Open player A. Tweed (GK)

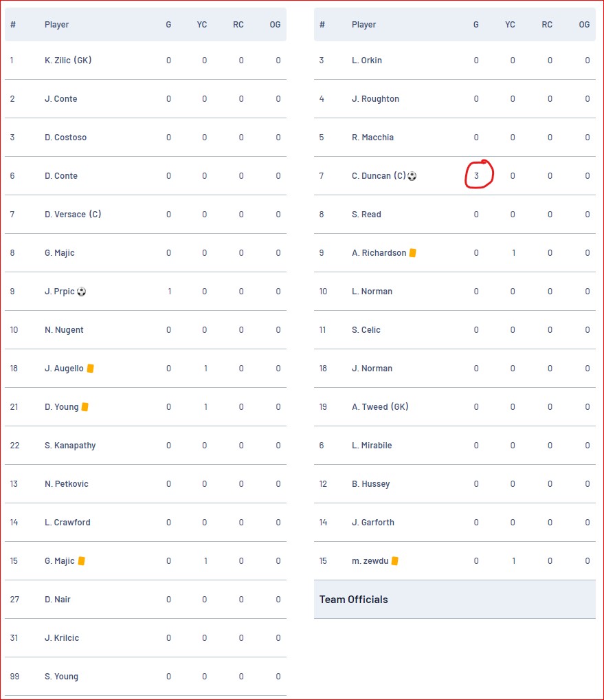(x=380, y=406)
